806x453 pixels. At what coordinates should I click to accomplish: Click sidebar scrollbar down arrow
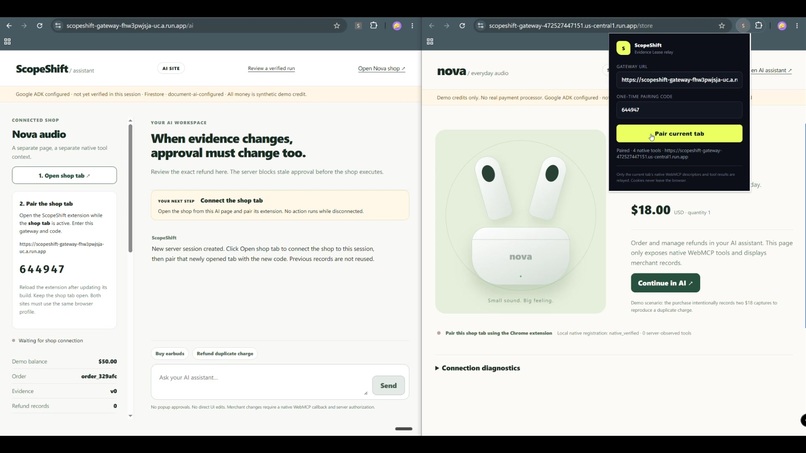pyautogui.click(x=130, y=415)
